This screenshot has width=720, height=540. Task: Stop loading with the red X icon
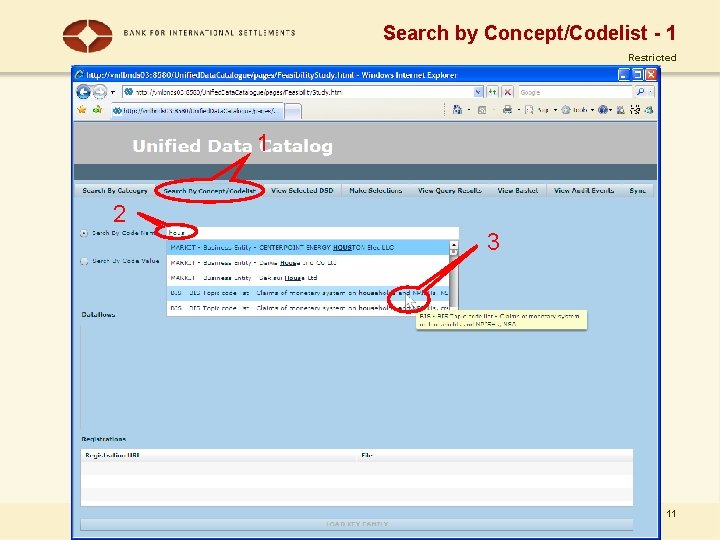507,92
